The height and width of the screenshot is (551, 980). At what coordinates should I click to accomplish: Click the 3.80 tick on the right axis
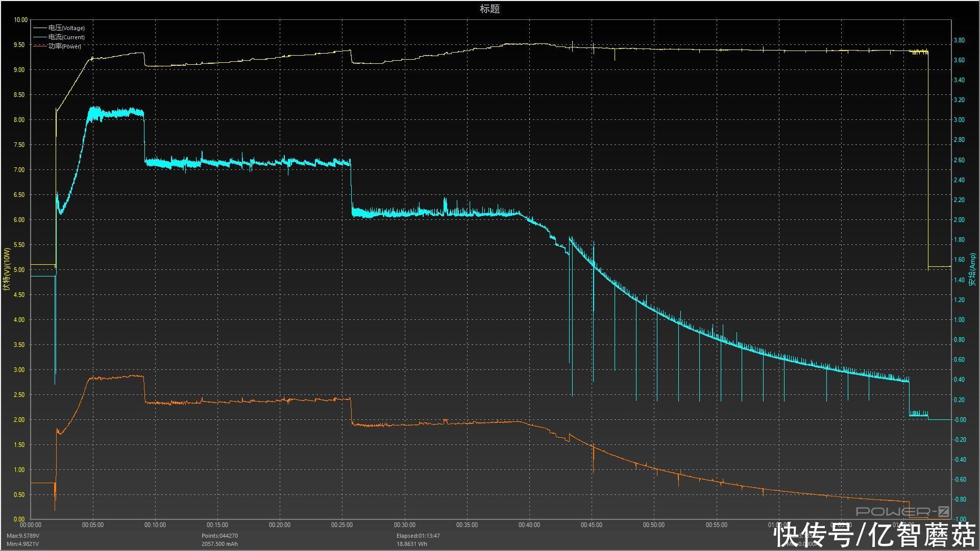tap(959, 40)
